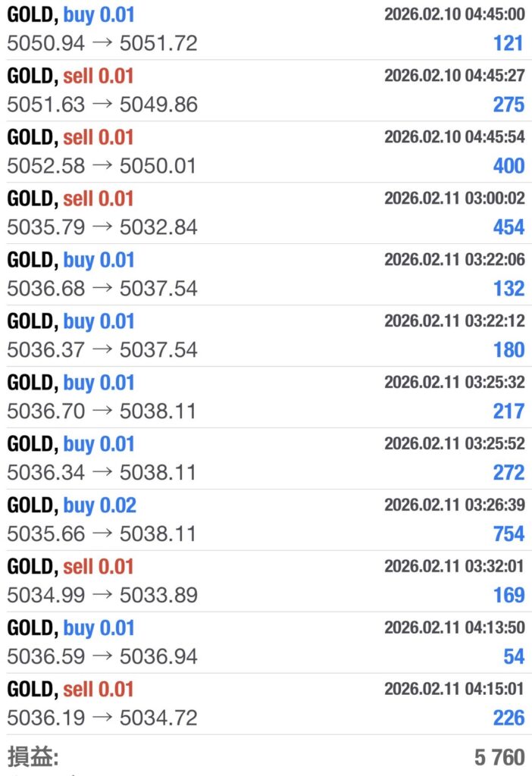Screen dimensions: 532x776
Task: Tap the profit value 454
Action: click(509, 227)
